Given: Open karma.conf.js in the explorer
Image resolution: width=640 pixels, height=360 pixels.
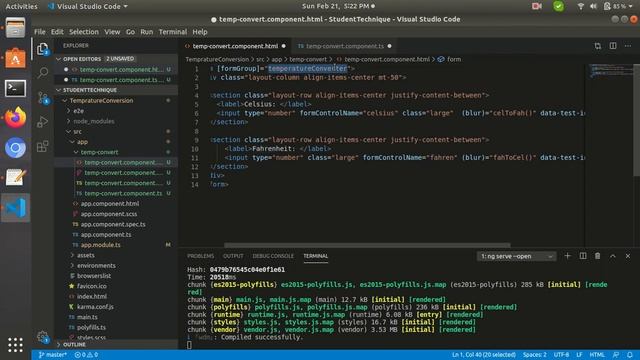Looking at the screenshot, I should click(x=95, y=307).
